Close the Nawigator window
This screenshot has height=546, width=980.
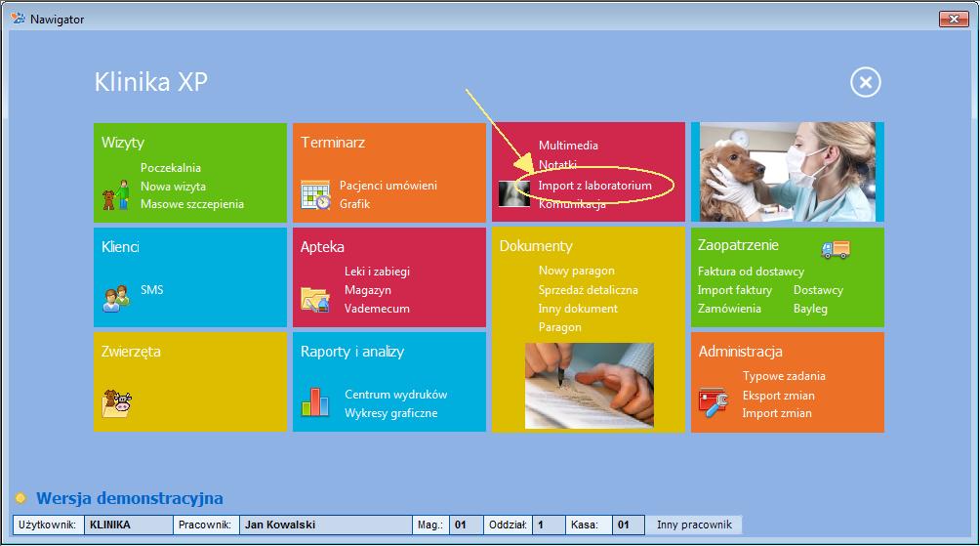point(954,19)
